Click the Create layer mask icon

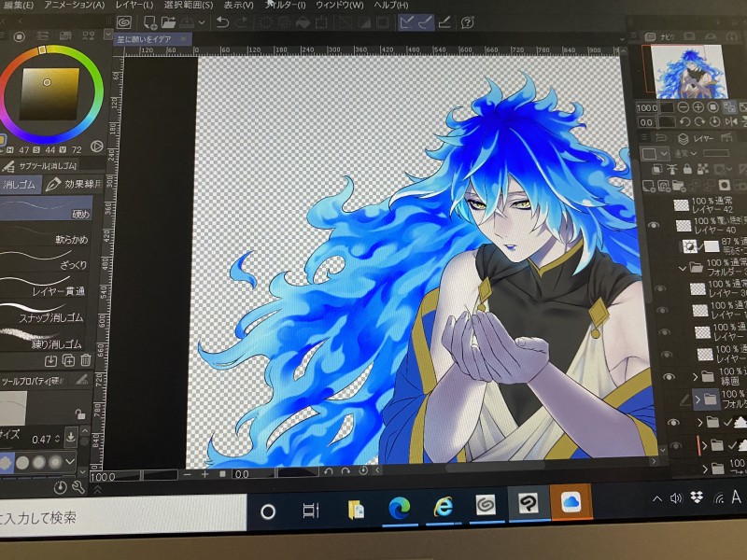[x=725, y=185]
